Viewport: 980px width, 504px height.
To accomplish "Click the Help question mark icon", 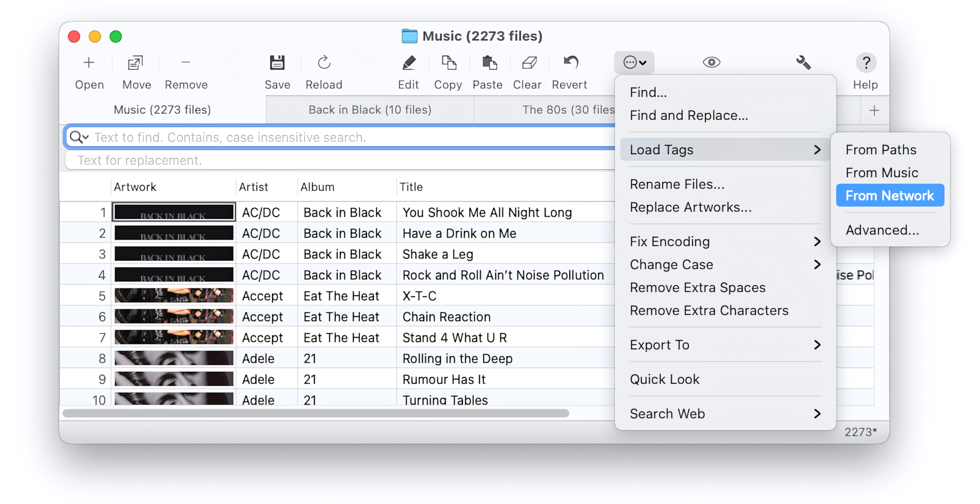I will click(x=866, y=63).
